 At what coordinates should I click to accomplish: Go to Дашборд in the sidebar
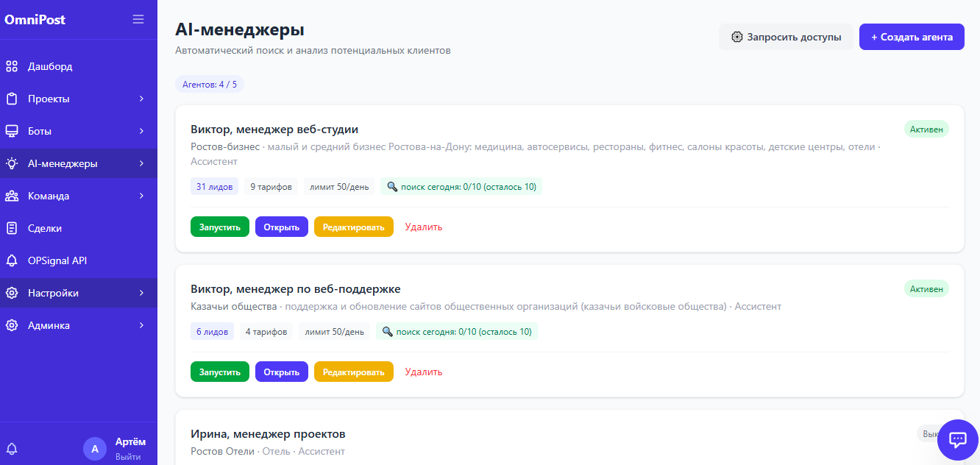point(79,66)
